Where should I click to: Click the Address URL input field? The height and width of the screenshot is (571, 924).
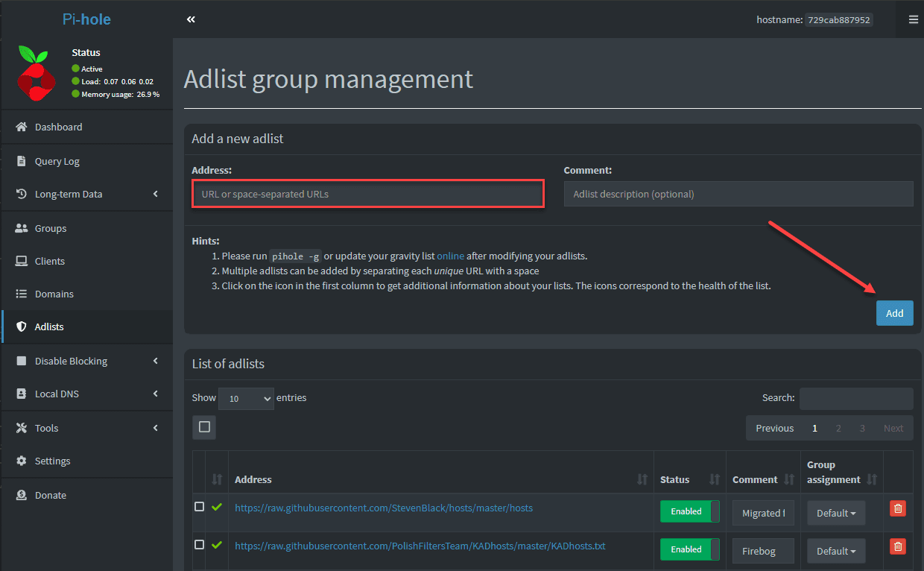tap(368, 194)
